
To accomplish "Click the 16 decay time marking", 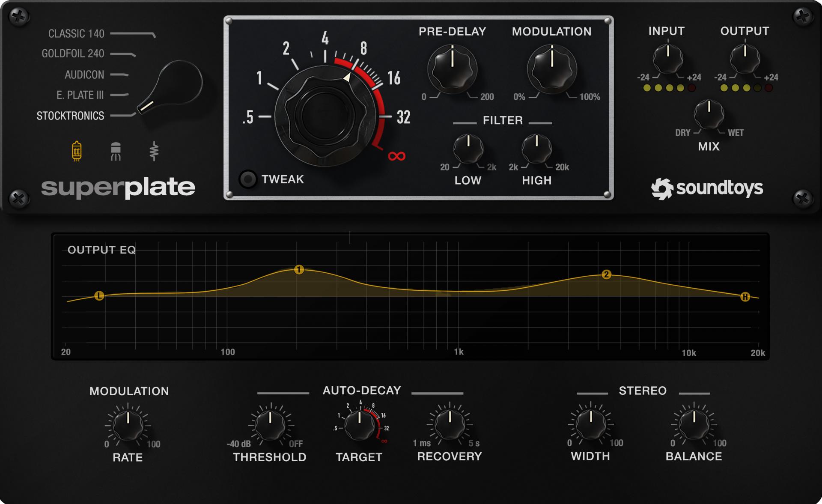I will coord(394,78).
